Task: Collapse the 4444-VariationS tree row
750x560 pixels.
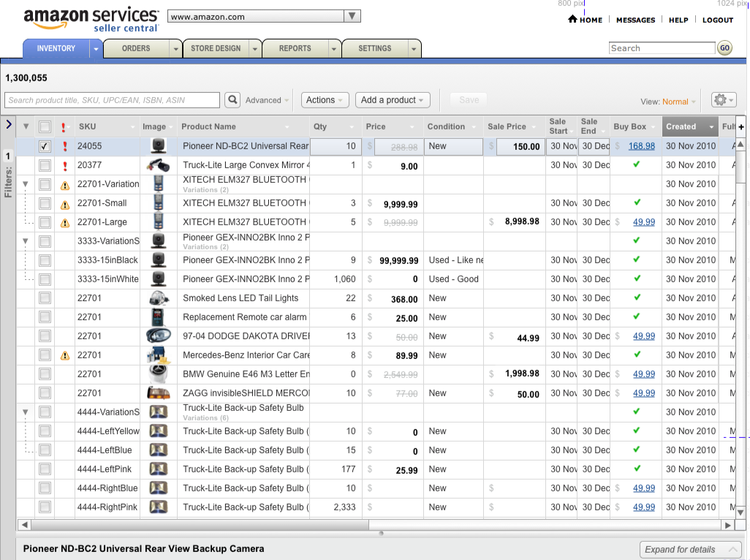Action: point(26,412)
